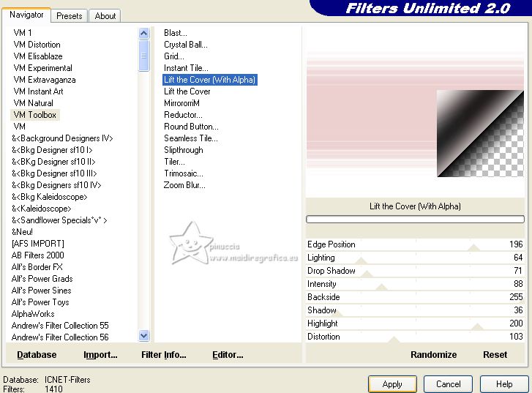Select &<Bkg Designer sf10 III> category
Image resolution: width=532 pixels, height=393 pixels.
click(54, 173)
